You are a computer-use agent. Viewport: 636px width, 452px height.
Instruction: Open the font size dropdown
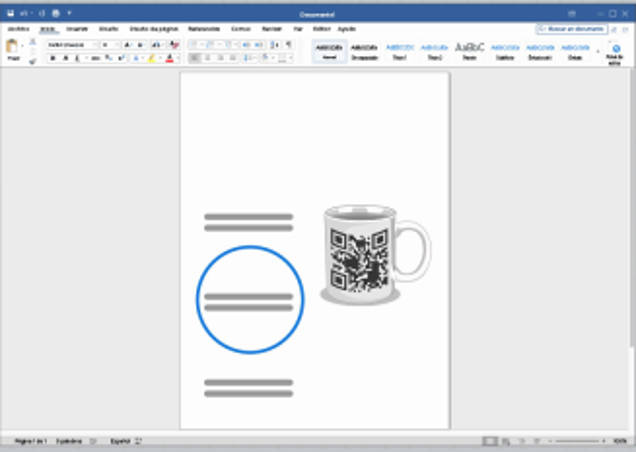(x=118, y=45)
